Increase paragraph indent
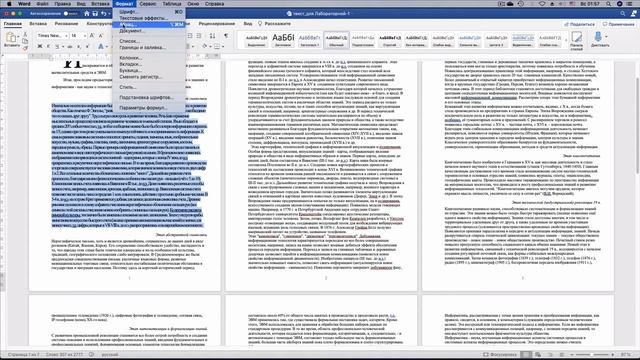The height and width of the screenshot is (360, 640). click(199, 36)
